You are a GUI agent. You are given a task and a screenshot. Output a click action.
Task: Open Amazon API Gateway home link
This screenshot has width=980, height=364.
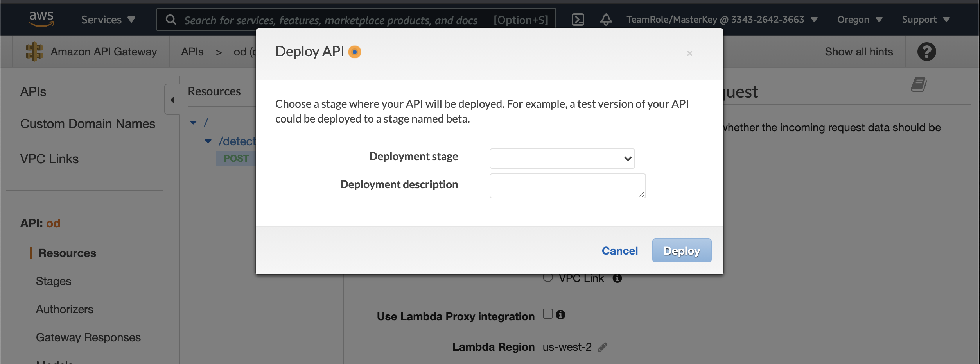coord(104,52)
